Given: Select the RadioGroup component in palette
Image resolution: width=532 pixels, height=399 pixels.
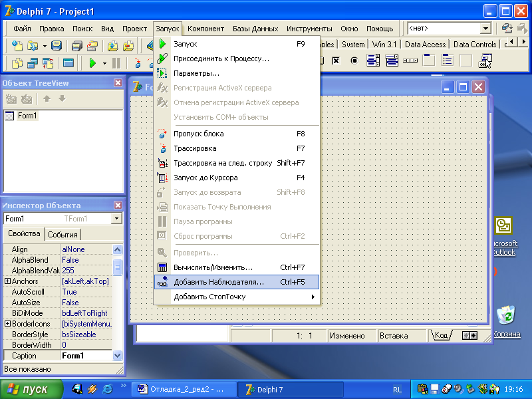Looking at the screenshot, I should 448,61.
